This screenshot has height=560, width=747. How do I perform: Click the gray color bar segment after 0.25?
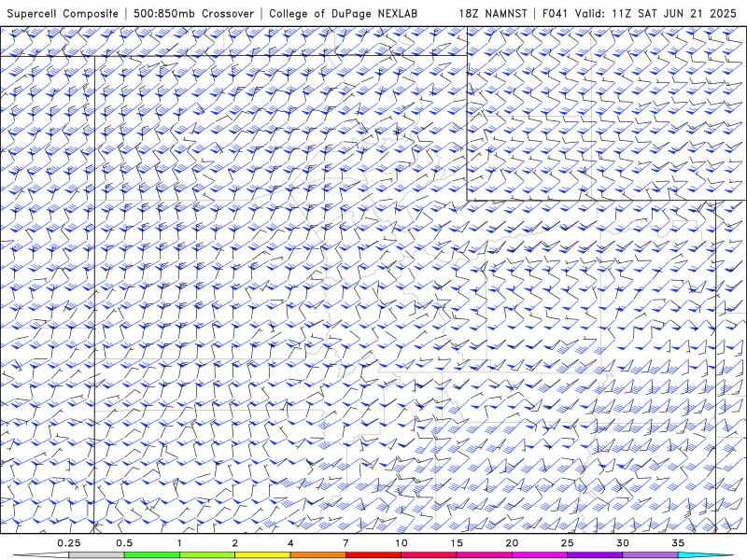[96, 555]
